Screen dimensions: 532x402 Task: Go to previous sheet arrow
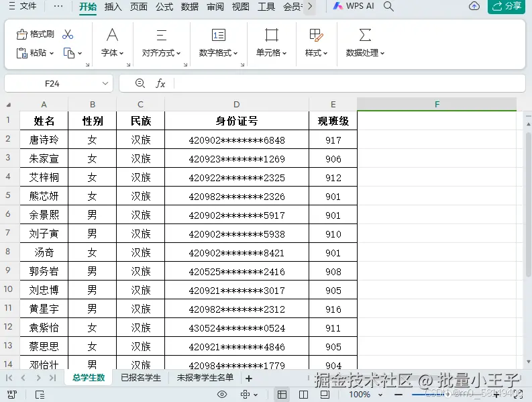(23, 378)
